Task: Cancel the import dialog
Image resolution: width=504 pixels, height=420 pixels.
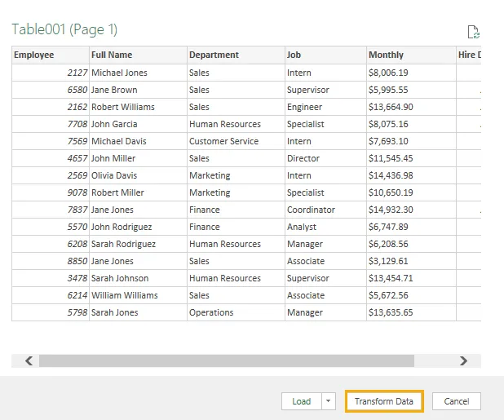Action: [457, 401]
